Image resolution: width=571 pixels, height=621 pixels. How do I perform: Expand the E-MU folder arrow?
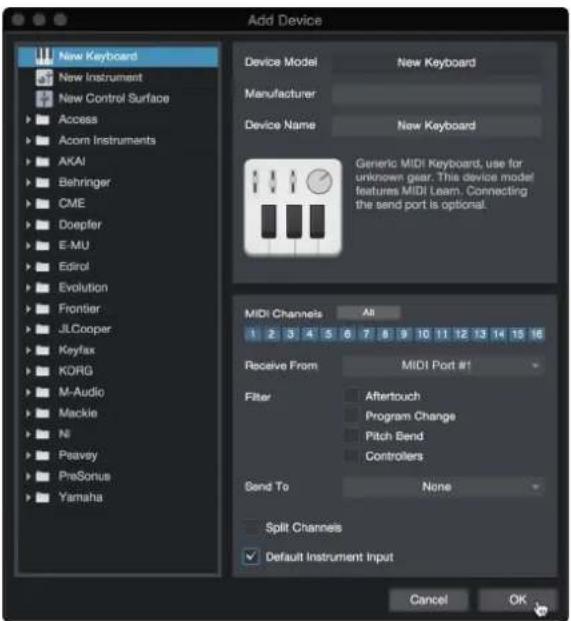[28, 245]
